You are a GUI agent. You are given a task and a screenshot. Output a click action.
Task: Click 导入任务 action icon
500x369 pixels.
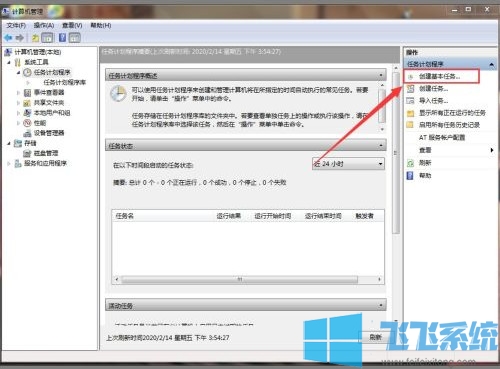pos(411,101)
